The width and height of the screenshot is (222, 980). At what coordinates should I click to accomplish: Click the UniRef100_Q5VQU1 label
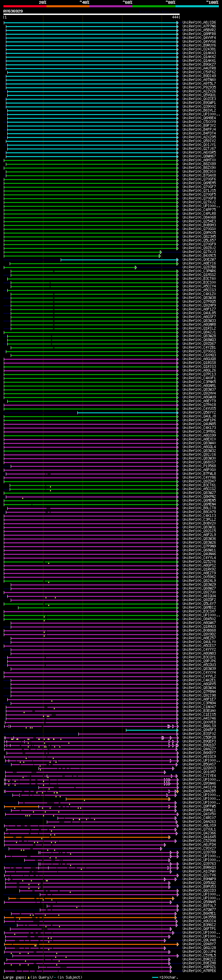pos(199,95)
